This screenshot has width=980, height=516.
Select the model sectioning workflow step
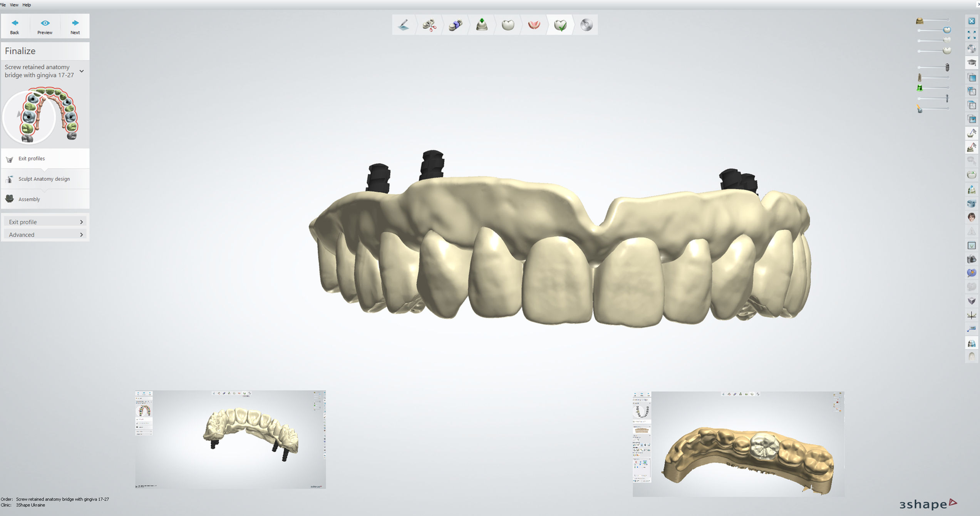click(429, 25)
